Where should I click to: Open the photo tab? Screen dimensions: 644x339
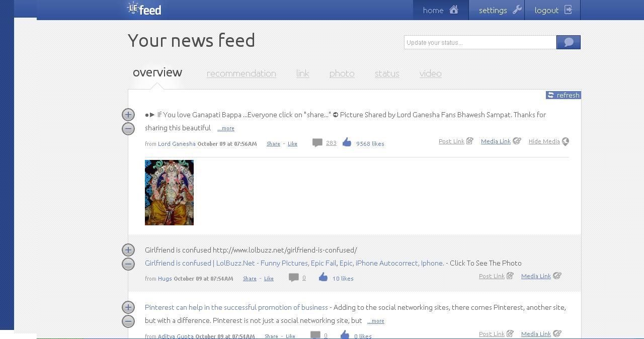(342, 73)
